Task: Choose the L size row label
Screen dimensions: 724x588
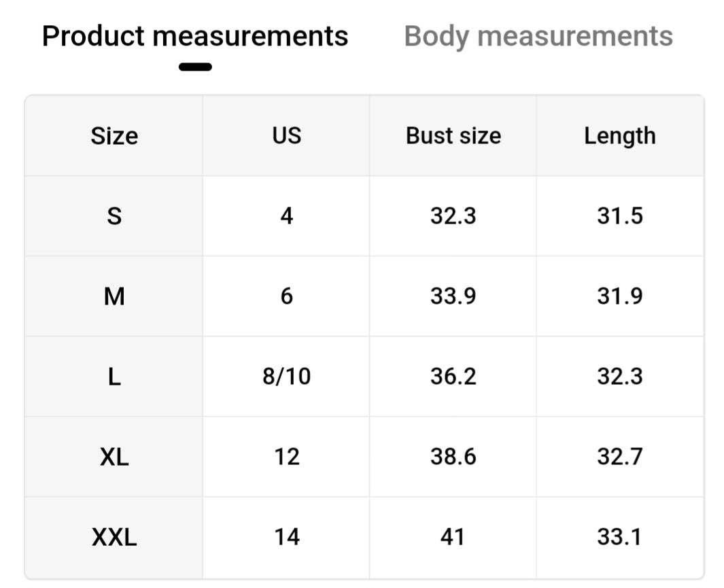Action: coord(114,377)
